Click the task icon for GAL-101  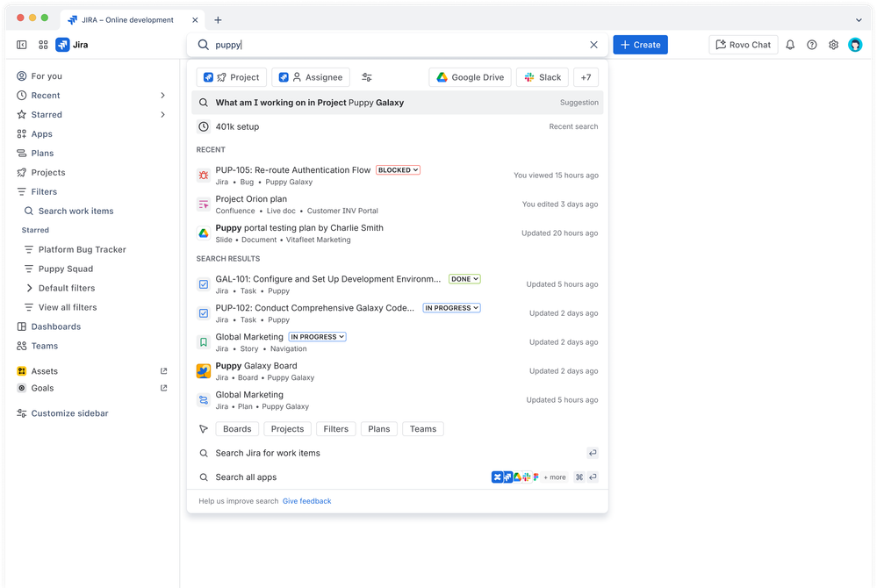point(204,284)
